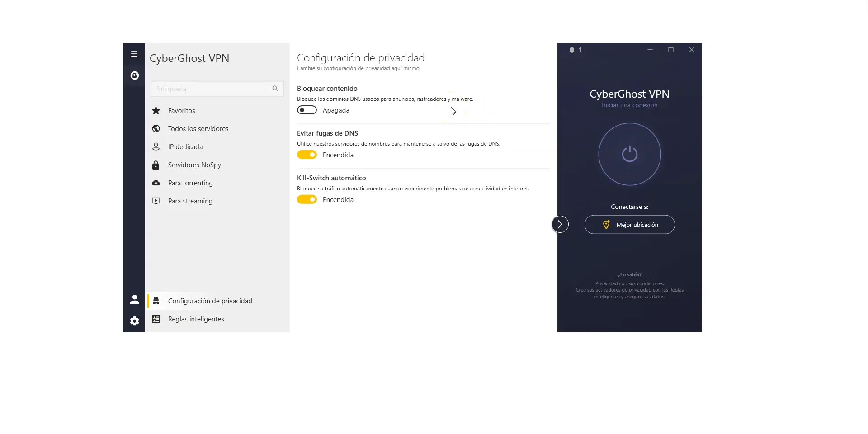Open the Favoritos list
The width and height of the screenshot is (868, 434).
(x=217, y=110)
